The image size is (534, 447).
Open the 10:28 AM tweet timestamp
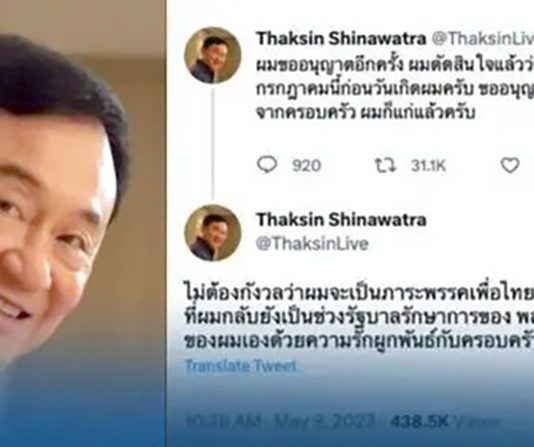tap(223, 421)
